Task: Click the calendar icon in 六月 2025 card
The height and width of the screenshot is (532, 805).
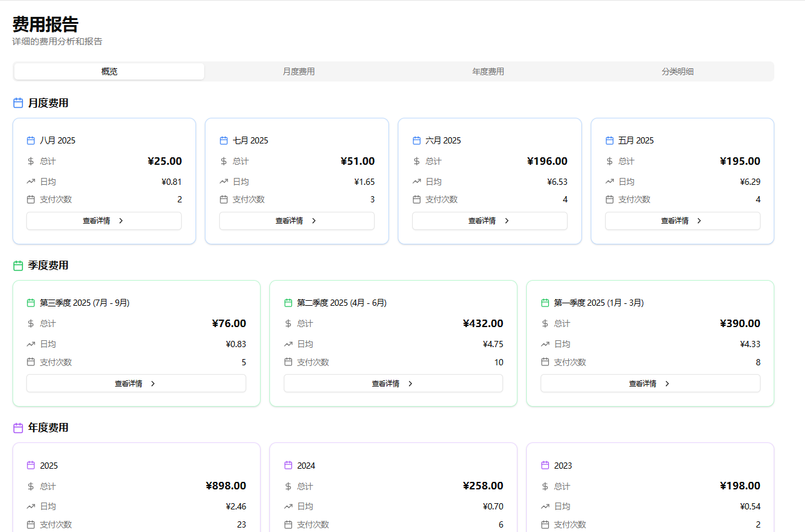Action: tap(417, 140)
